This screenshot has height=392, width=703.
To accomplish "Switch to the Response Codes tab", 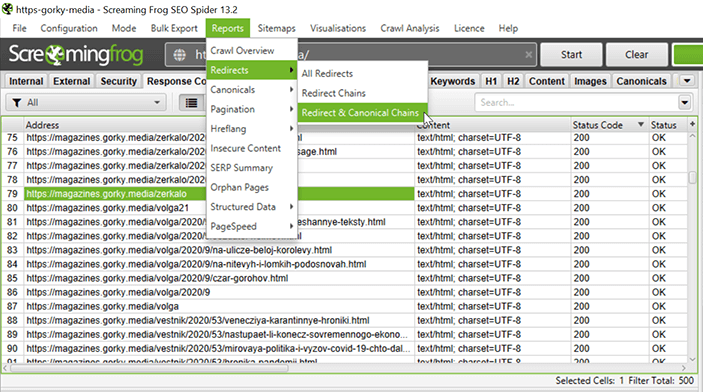I will [x=175, y=81].
